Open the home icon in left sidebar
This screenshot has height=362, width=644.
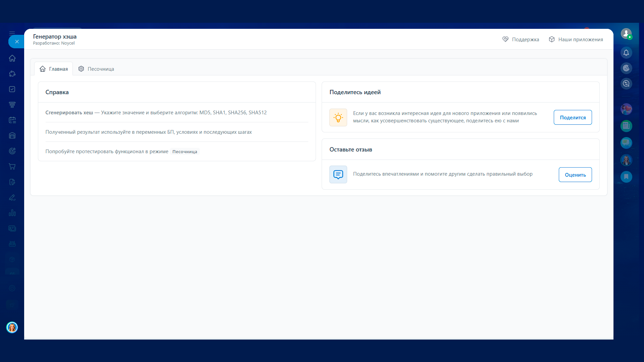tap(12, 58)
